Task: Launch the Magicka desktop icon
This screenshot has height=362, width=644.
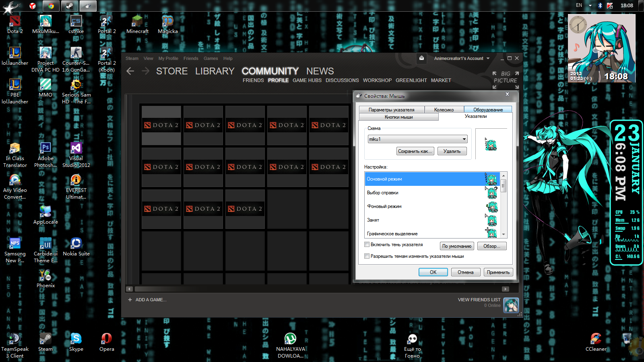Action: (x=168, y=24)
